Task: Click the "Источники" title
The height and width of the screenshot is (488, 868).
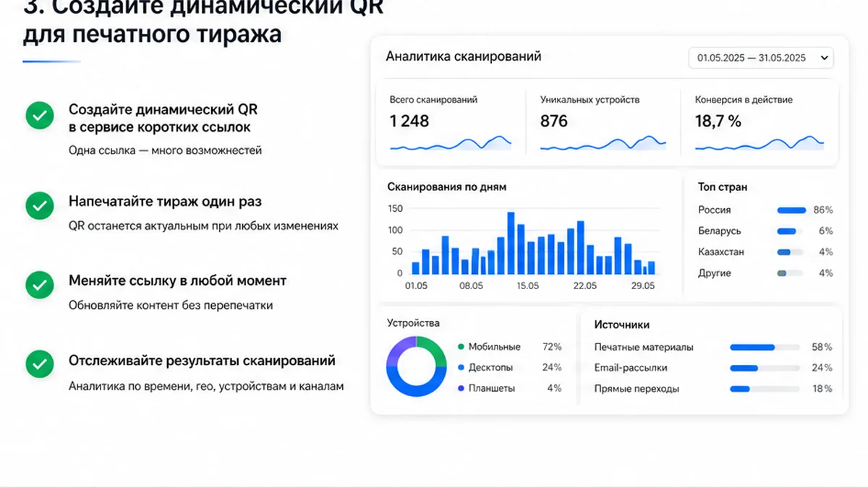Action: tap(622, 325)
